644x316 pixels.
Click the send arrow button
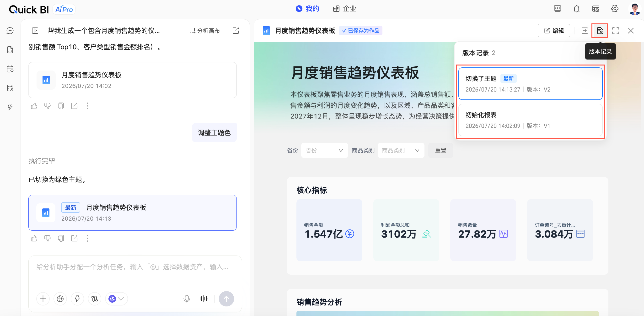(226, 299)
